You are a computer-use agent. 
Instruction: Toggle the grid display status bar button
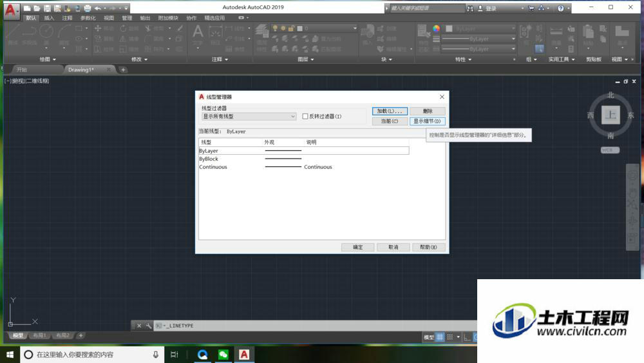click(x=440, y=337)
